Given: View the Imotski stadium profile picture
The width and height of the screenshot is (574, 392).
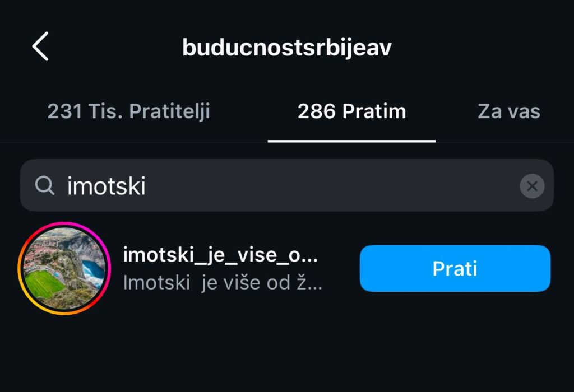Looking at the screenshot, I should coord(64,268).
